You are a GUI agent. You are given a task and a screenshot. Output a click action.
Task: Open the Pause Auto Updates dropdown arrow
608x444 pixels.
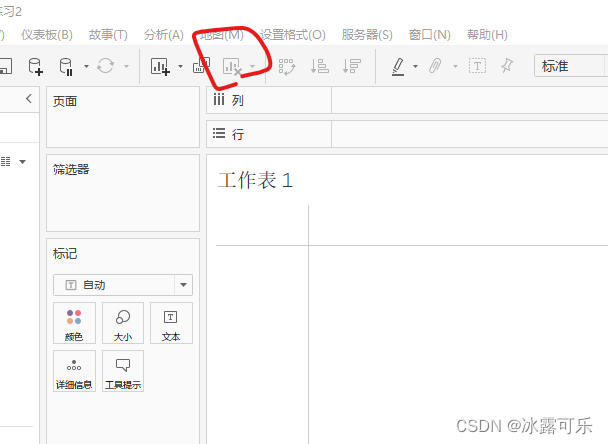(86, 66)
